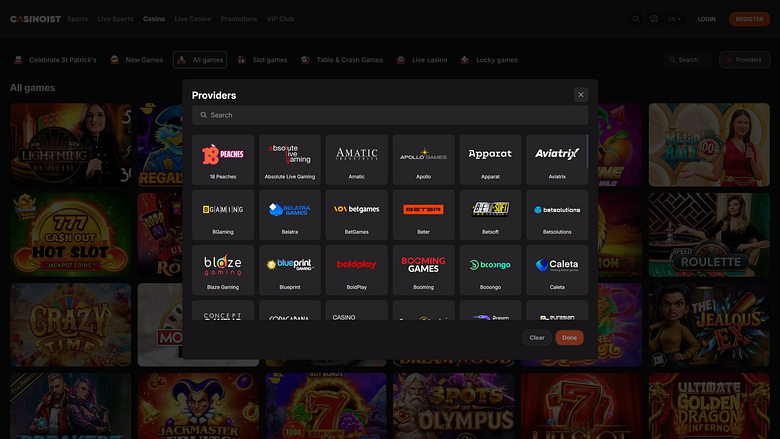Select the All games category tab
Image resolution: width=780 pixels, height=439 pixels.
(x=200, y=60)
